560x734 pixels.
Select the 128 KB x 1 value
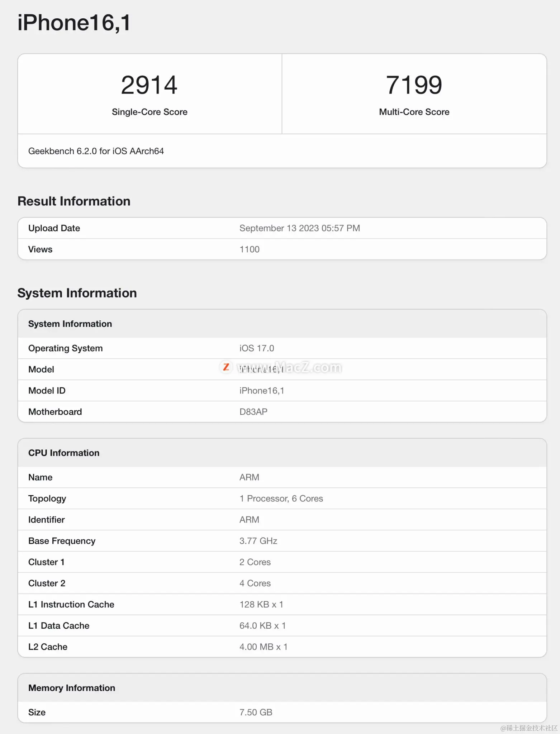point(261,604)
